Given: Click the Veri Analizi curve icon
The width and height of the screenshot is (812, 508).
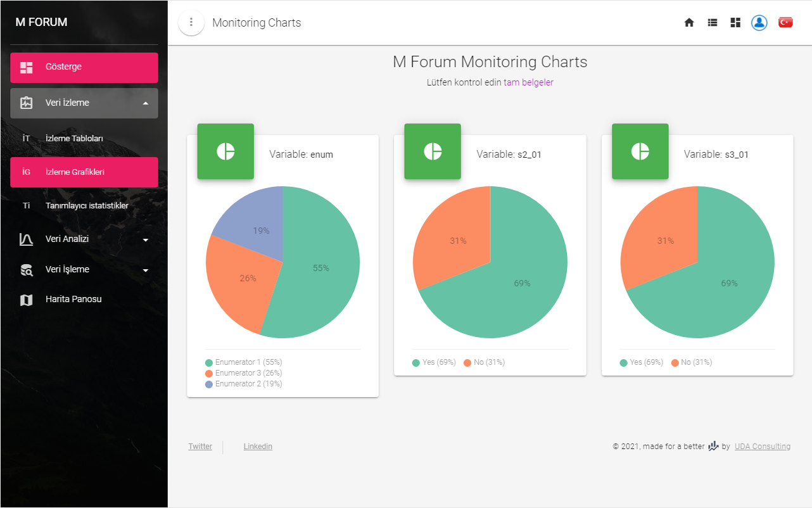Looking at the screenshot, I should coord(27,239).
